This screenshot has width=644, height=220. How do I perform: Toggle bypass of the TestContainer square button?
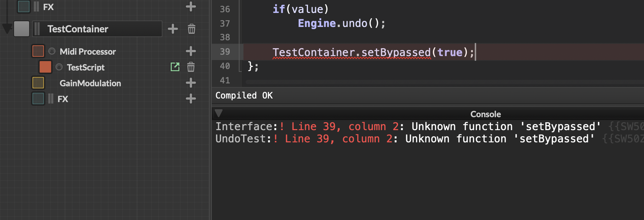point(22,29)
